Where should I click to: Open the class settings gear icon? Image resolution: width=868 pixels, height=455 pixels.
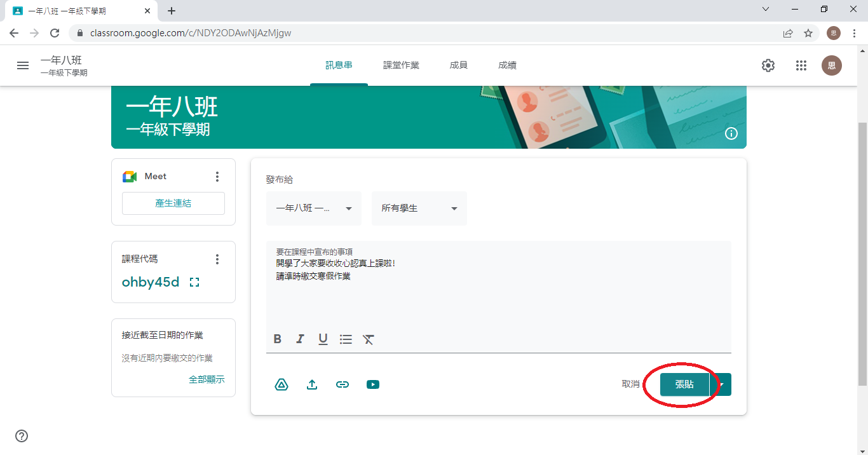(x=768, y=65)
